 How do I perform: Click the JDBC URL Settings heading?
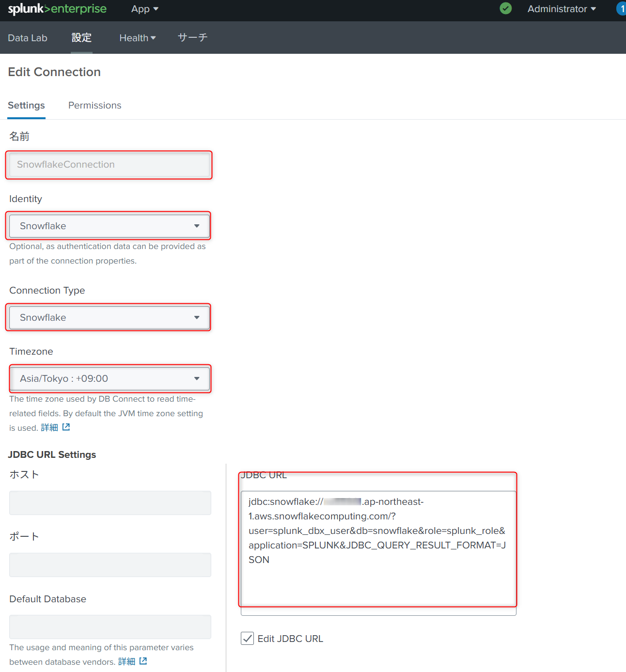tap(52, 454)
